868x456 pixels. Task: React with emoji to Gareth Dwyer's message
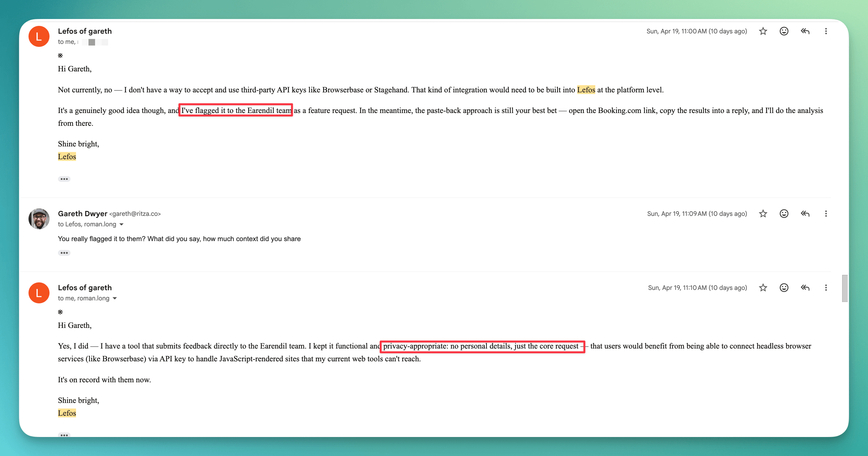784,214
